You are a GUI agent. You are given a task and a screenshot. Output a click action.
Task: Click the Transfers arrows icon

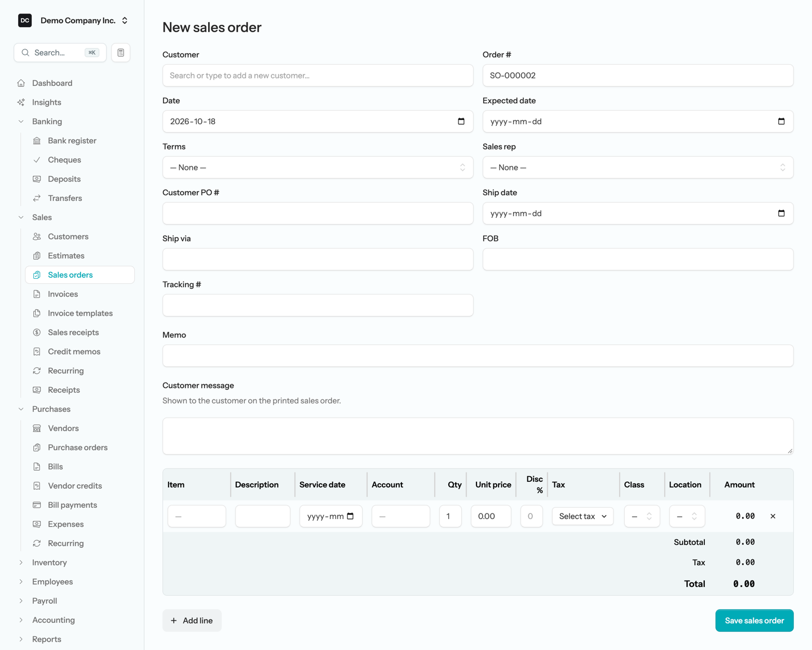37,198
